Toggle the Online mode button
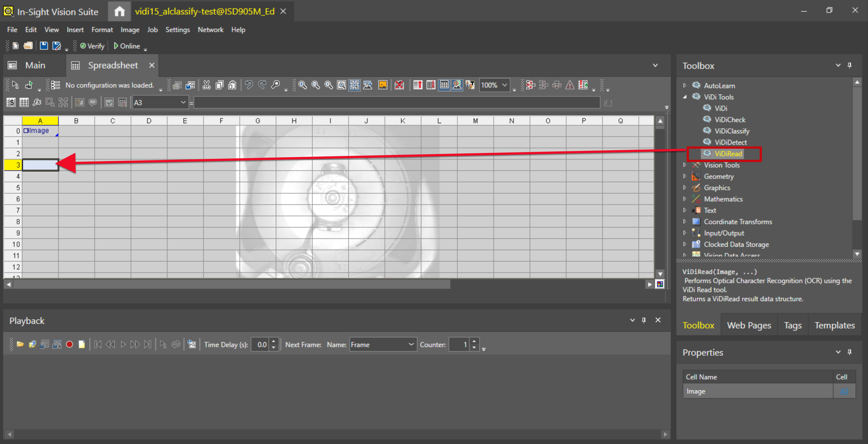This screenshot has height=444, width=868. tap(127, 46)
